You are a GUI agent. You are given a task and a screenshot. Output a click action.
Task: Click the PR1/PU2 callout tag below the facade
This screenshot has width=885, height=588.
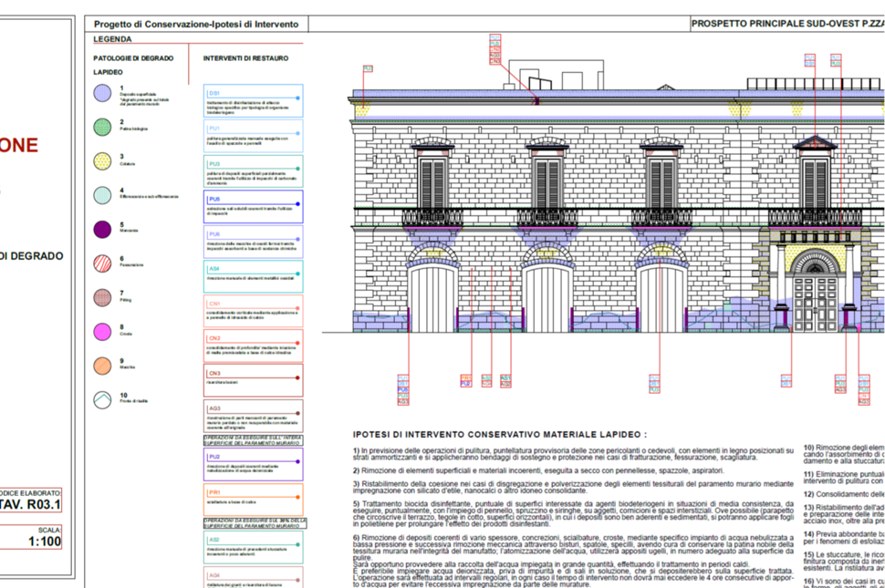[465, 381]
